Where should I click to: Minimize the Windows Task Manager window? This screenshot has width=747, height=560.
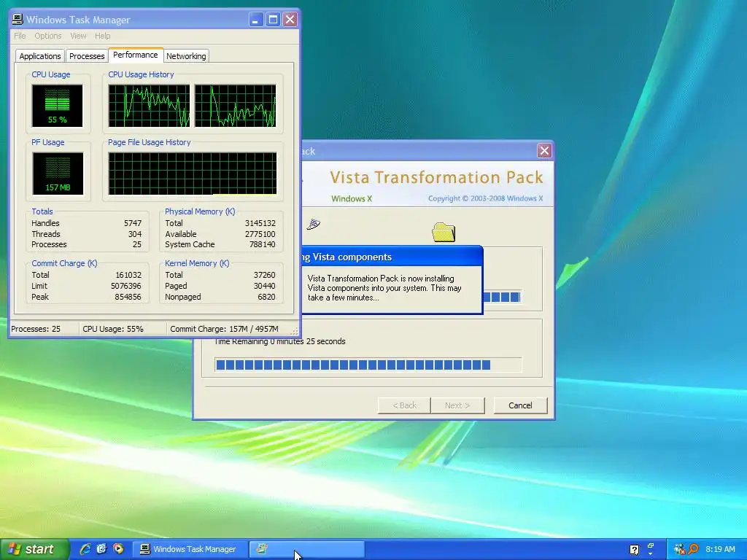[256, 20]
